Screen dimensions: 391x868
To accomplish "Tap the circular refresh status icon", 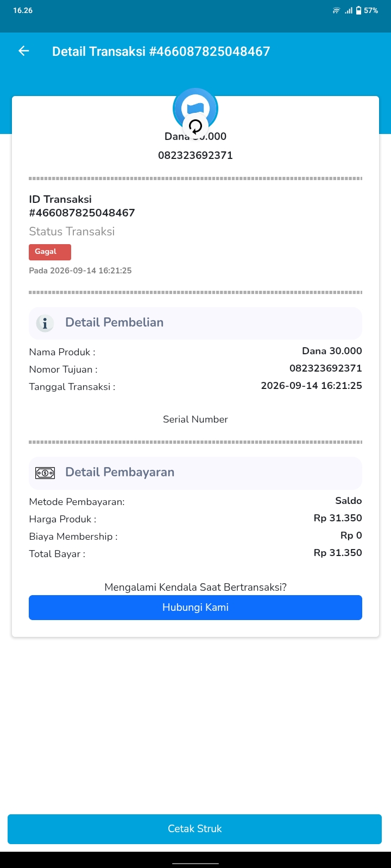I will 195,127.
